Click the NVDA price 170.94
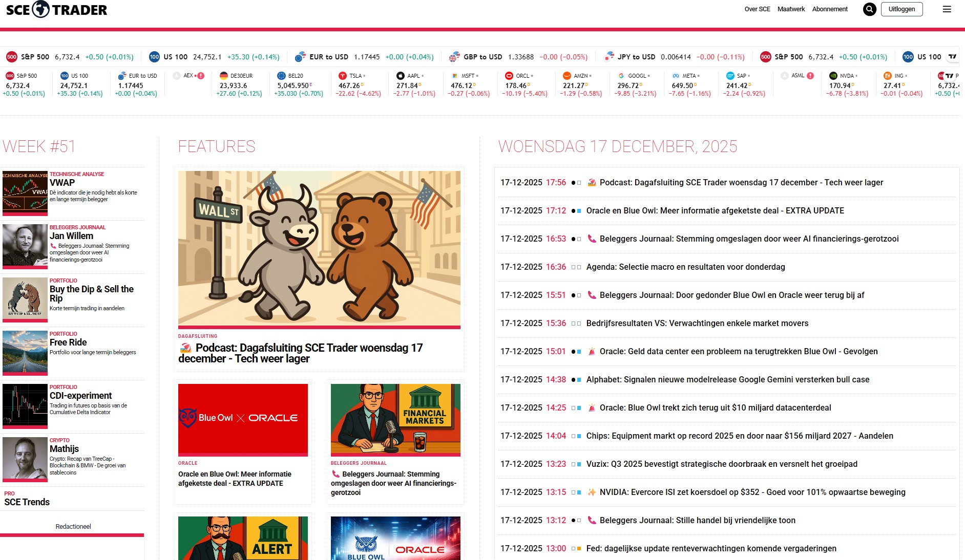 click(x=840, y=85)
